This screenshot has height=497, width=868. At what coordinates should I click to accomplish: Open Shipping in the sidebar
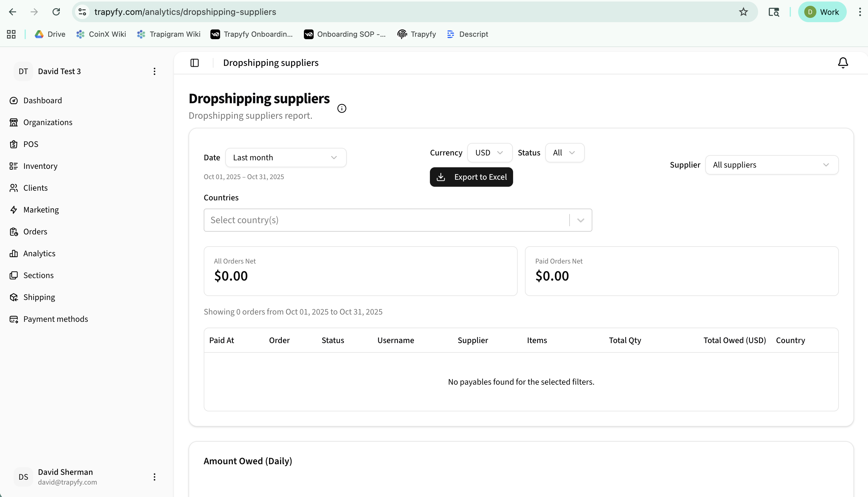[32, 297]
